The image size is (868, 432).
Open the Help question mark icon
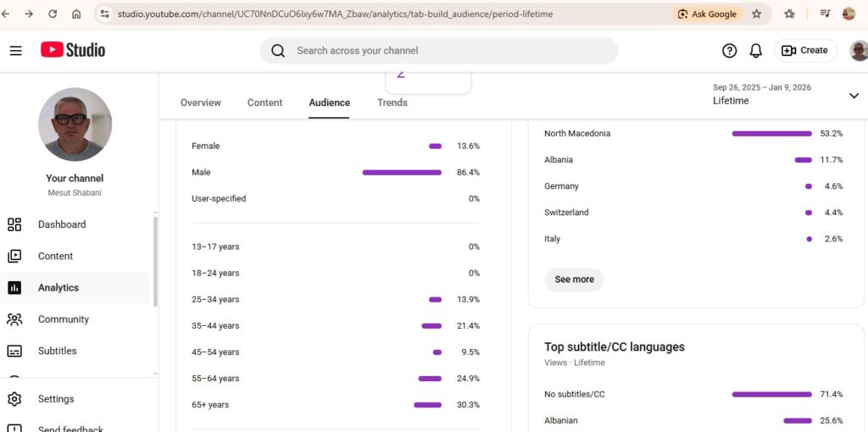(x=729, y=51)
